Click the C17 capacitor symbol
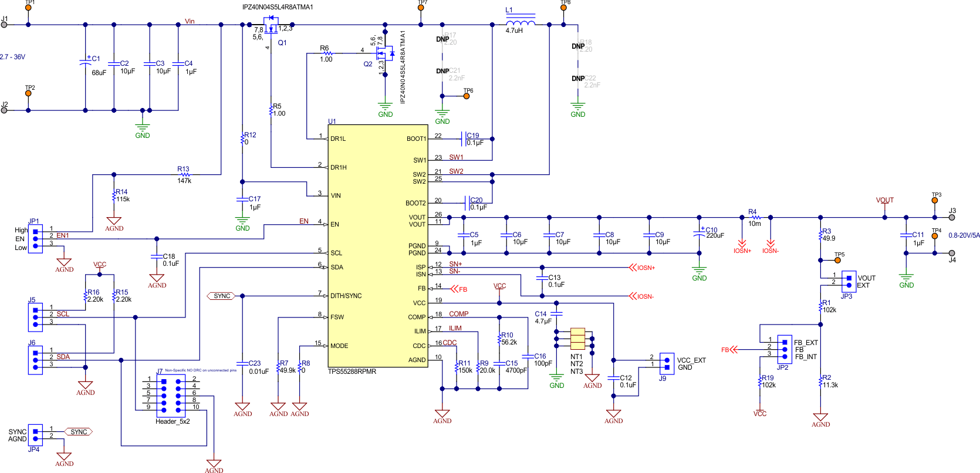Screen dimensions: 980x473 pos(242,200)
